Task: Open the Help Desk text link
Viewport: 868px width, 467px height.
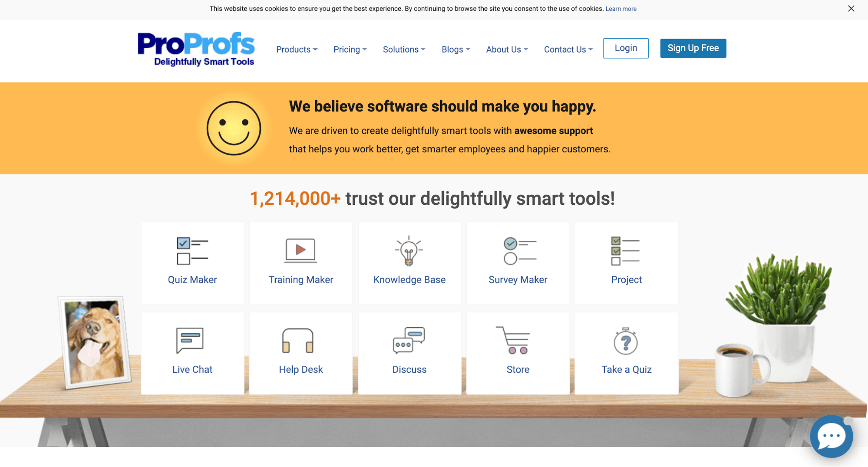Action: 301,369
